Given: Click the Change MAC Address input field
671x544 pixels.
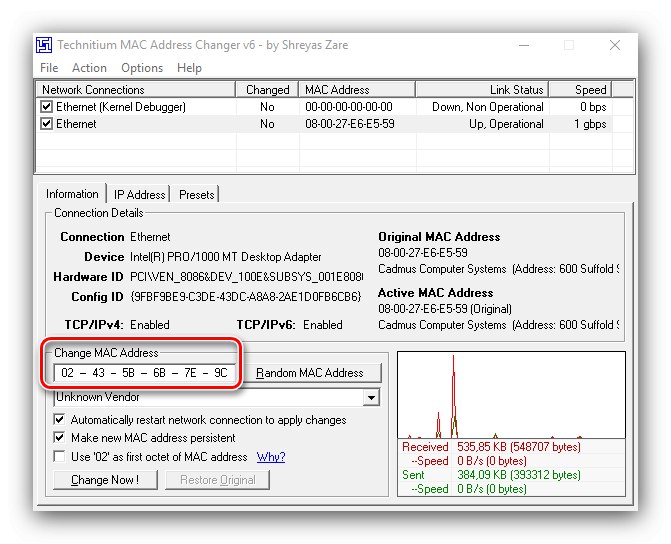Looking at the screenshot, I should (145, 373).
